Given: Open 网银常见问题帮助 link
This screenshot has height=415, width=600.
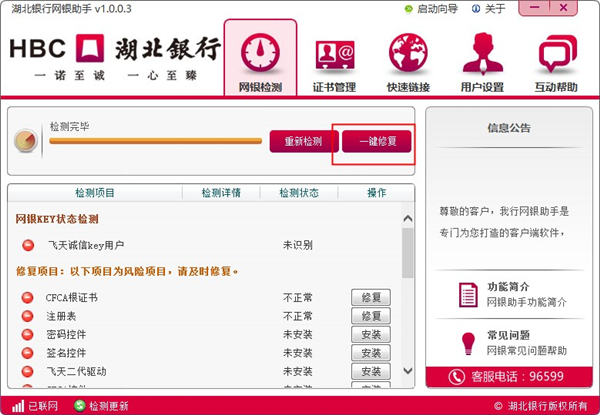Looking at the screenshot, I should [x=527, y=350].
